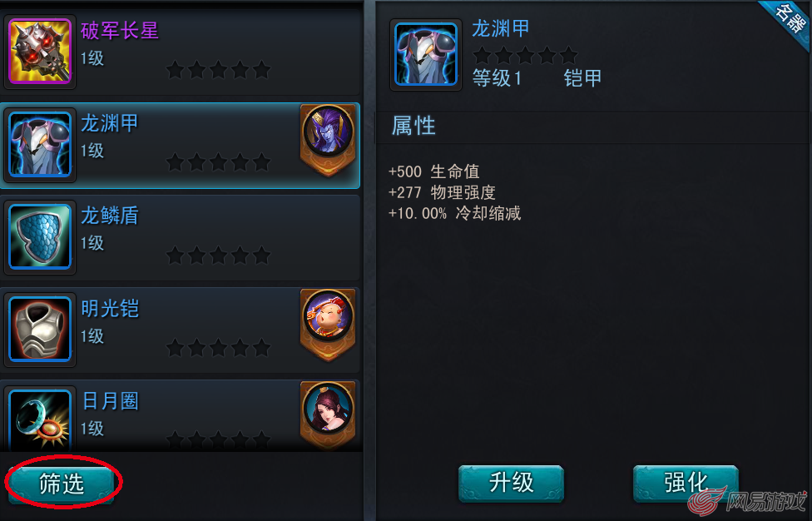812x521 pixels.
Task: Open the 筛选 filter button
Action: (x=62, y=484)
